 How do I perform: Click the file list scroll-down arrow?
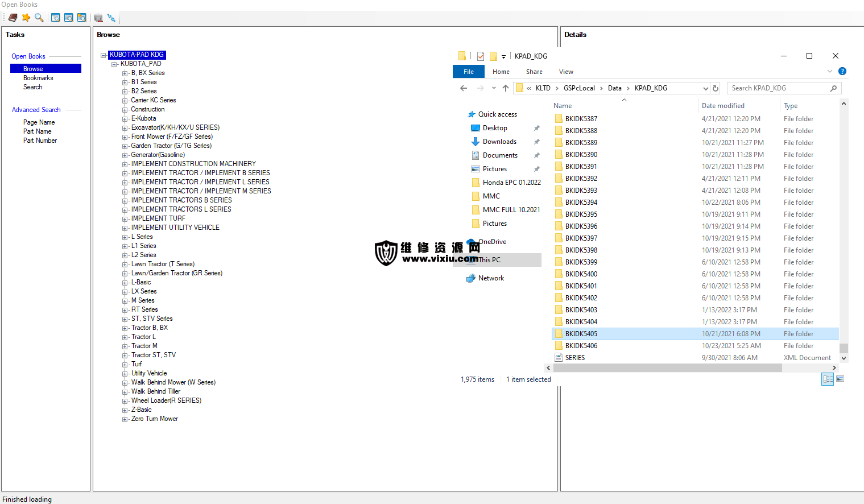pyautogui.click(x=844, y=358)
